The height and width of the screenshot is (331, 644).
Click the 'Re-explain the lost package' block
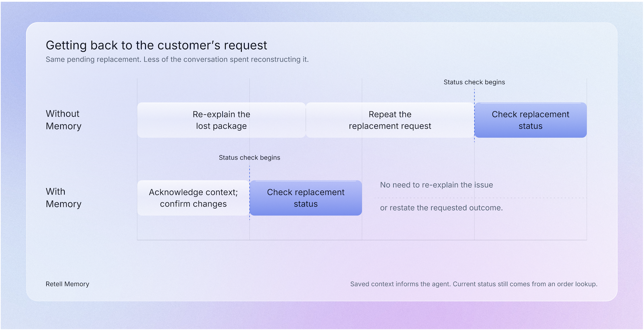[x=222, y=120]
